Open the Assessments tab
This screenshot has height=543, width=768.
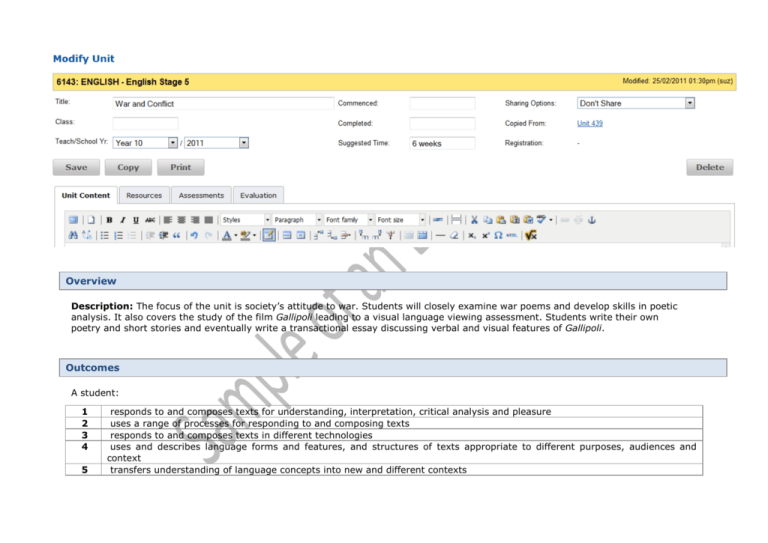pyautogui.click(x=201, y=195)
